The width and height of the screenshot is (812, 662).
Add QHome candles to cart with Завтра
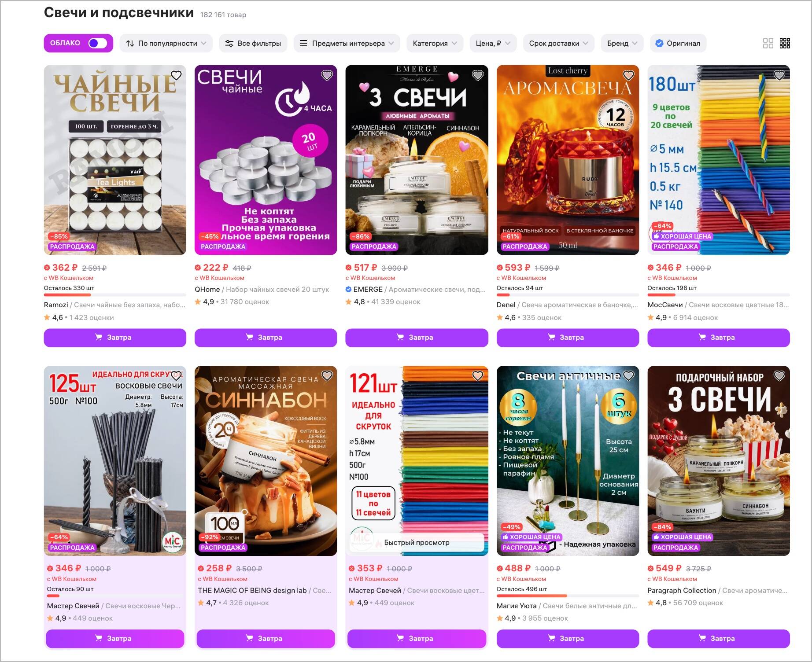(x=266, y=338)
